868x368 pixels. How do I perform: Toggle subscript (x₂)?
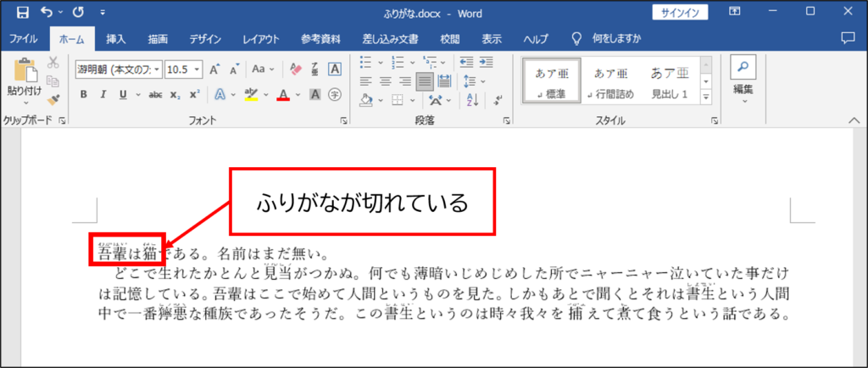(175, 95)
